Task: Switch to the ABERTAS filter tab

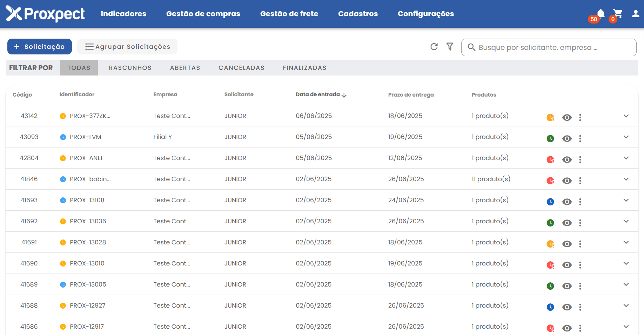Action: coord(185,68)
